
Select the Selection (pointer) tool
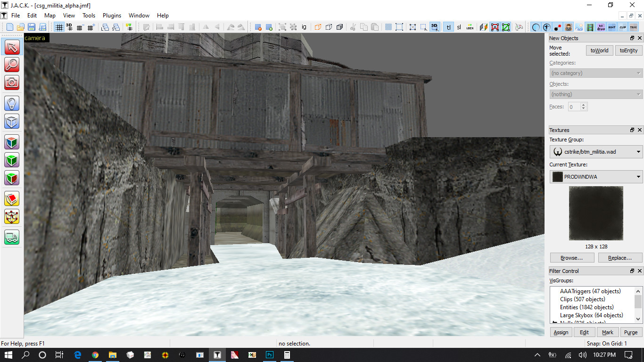[x=12, y=47]
